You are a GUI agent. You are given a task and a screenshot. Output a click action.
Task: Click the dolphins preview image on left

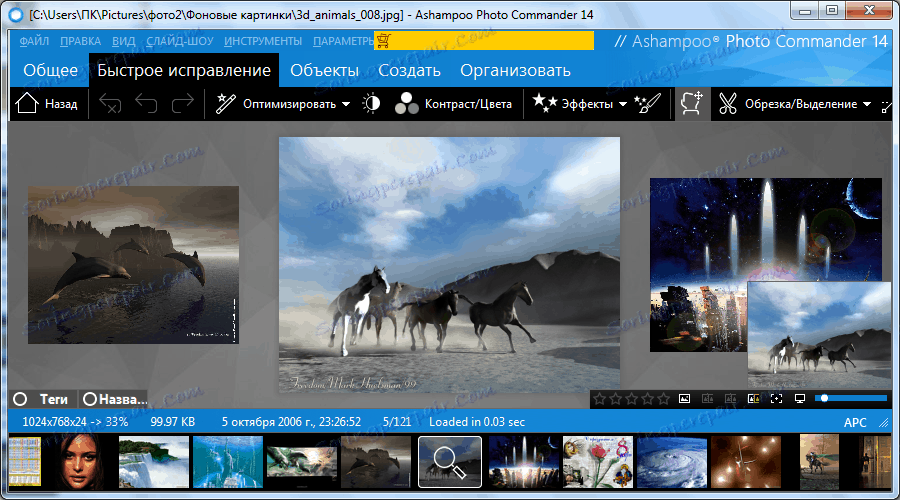pyautogui.click(x=133, y=265)
